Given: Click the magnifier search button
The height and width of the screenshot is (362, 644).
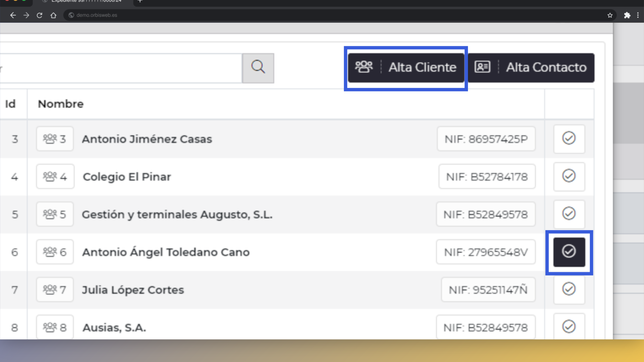Looking at the screenshot, I should pos(258,68).
